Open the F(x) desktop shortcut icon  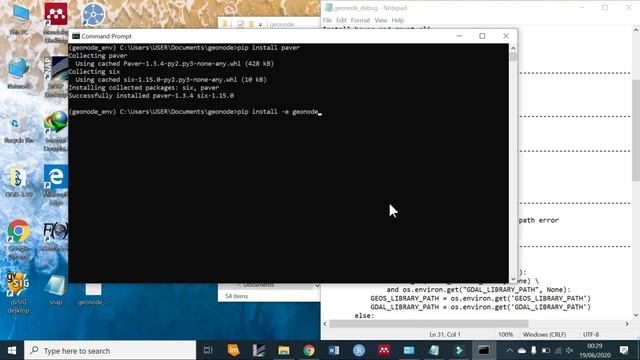56,236
